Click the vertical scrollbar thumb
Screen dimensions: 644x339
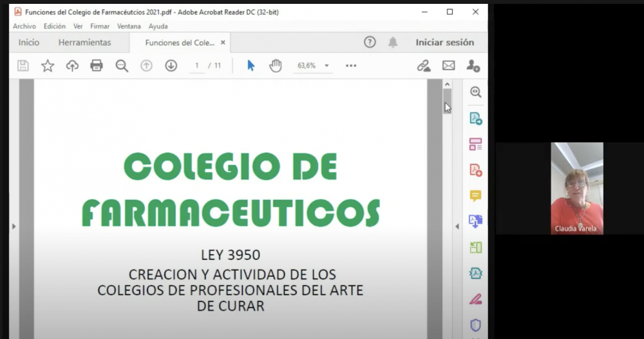tap(448, 101)
